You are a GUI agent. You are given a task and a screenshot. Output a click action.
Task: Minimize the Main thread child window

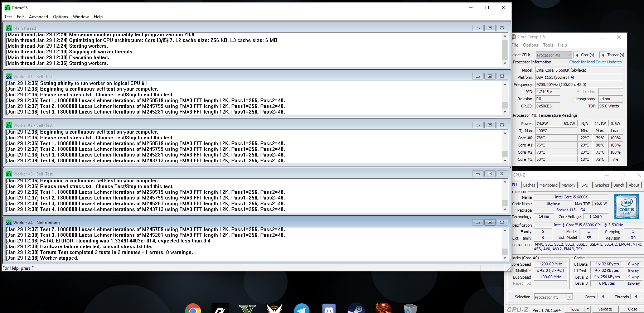tap(478, 28)
